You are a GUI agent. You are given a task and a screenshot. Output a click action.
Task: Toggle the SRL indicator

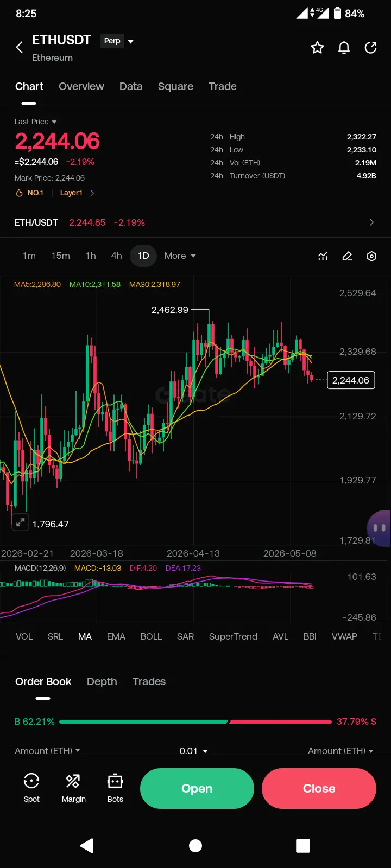[55, 636]
